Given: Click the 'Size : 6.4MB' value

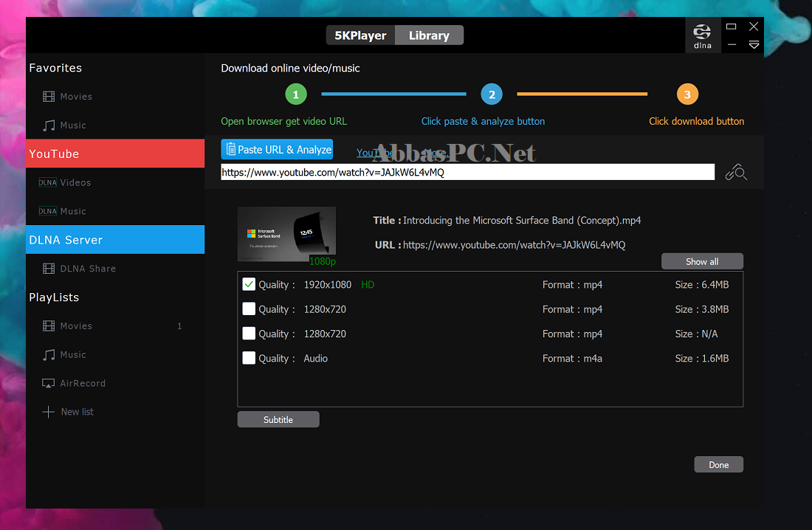Looking at the screenshot, I should point(702,284).
